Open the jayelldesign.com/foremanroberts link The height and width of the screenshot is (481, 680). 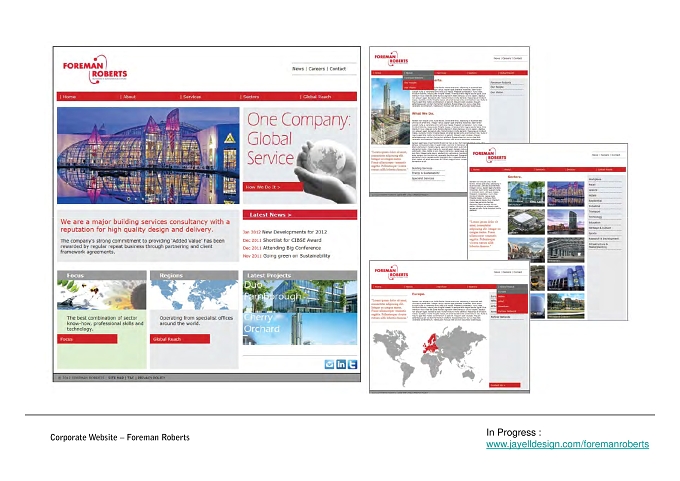click(x=567, y=444)
